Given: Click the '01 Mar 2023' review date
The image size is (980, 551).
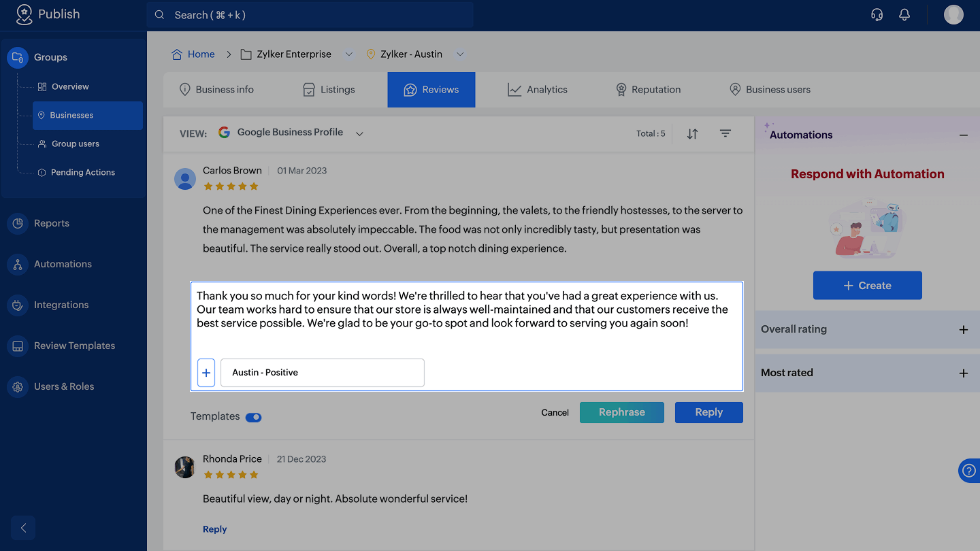Looking at the screenshot, I should 302,171.
